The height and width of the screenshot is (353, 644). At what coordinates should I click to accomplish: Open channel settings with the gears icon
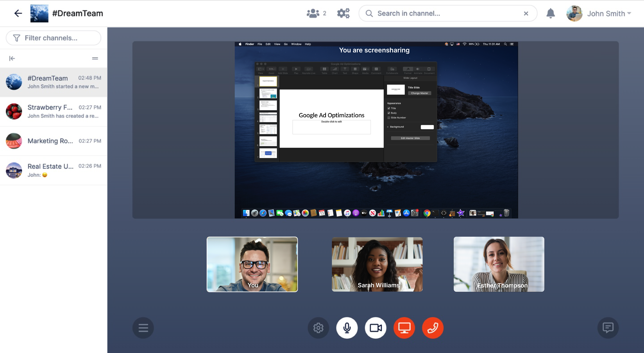(x=343, y=13)
